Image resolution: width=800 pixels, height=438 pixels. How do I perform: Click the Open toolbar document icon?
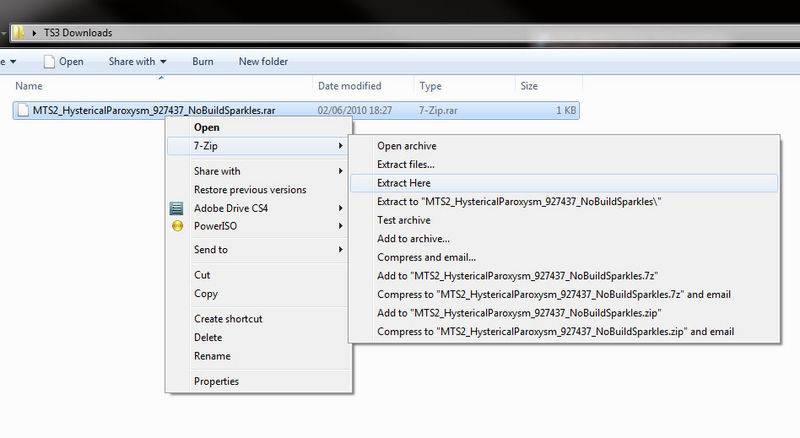coord(49,62)
